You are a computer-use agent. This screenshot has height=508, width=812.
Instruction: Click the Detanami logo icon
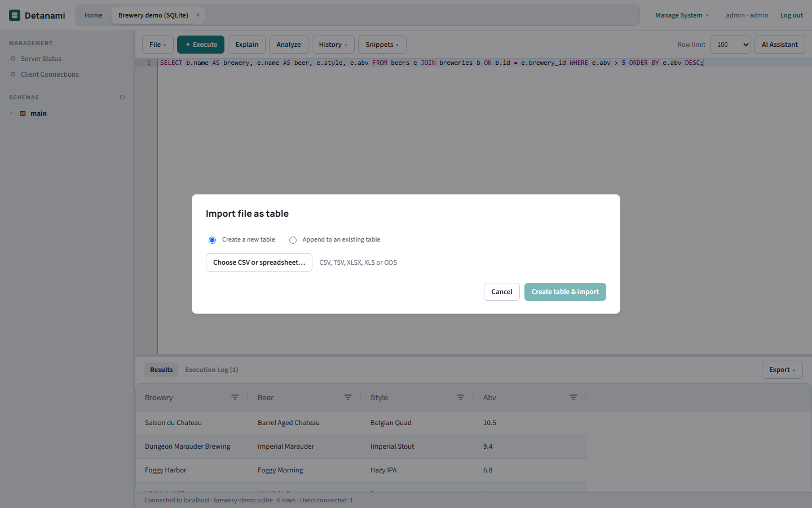click(15, 15)
